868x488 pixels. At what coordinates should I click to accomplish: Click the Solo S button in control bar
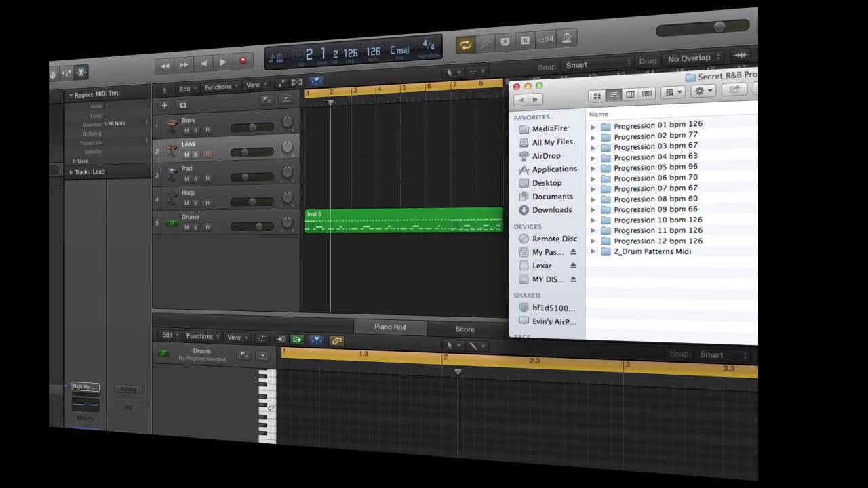(x=525, y=41)
